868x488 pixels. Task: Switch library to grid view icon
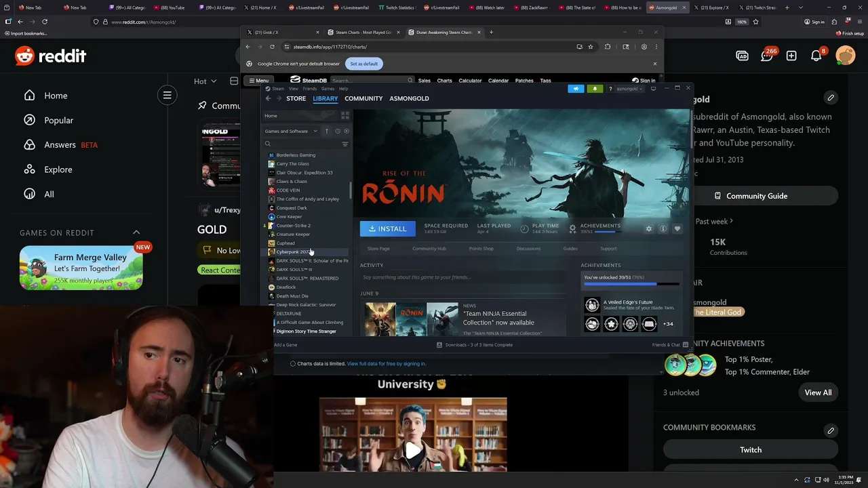(x=345, y=115)
